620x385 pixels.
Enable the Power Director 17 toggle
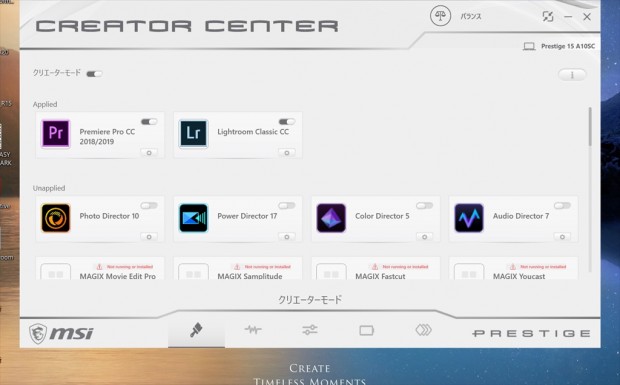[287, 206]
